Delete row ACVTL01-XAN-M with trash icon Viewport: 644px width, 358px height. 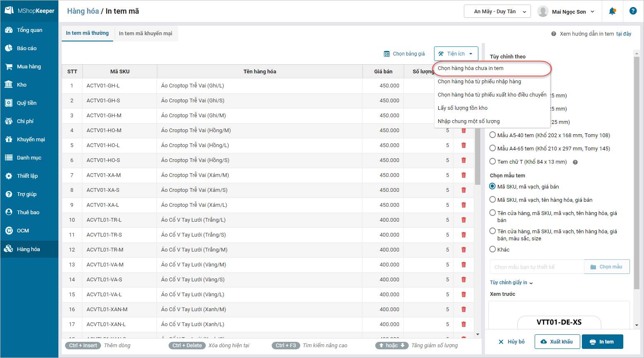point(464,310)
